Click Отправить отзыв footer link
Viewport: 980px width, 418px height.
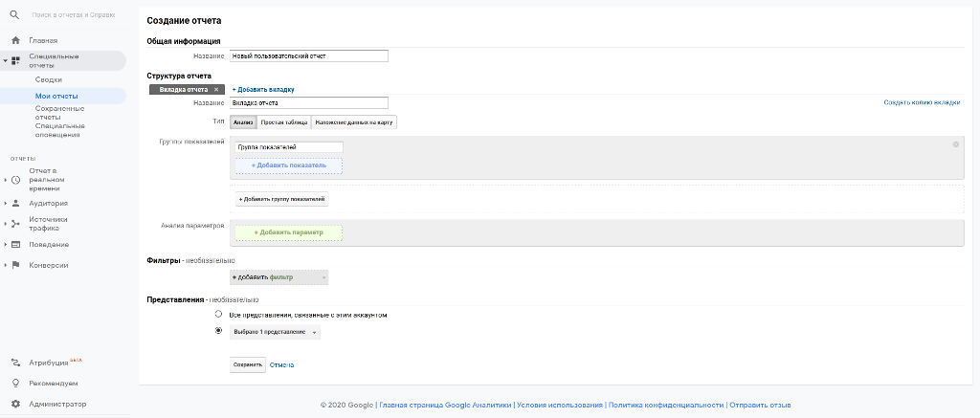tap(760, 405)
